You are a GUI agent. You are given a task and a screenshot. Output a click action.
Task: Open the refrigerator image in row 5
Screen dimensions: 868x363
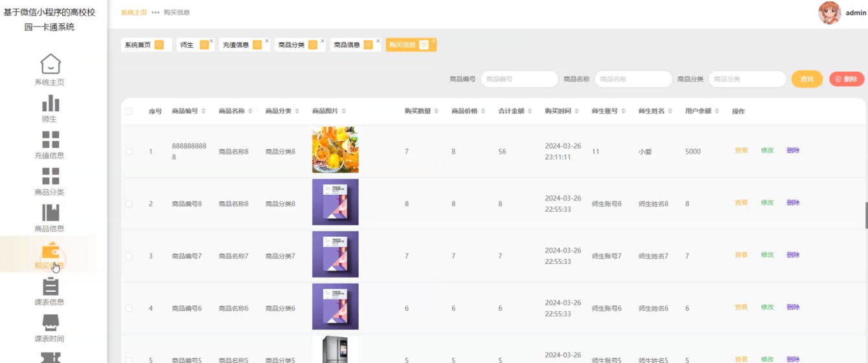click(335, 349)
